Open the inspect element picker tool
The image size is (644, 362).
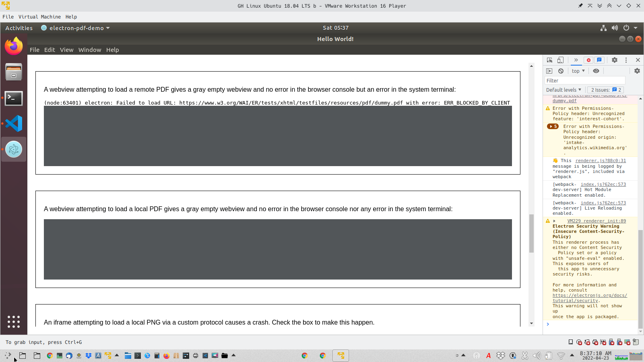click(x=549, y=60)
